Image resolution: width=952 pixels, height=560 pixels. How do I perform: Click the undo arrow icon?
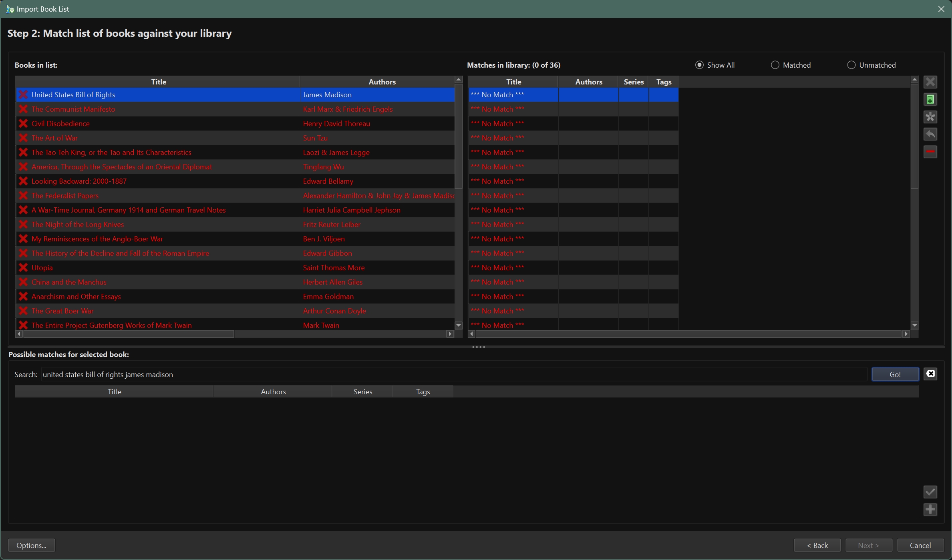click(x=930, y=134)
